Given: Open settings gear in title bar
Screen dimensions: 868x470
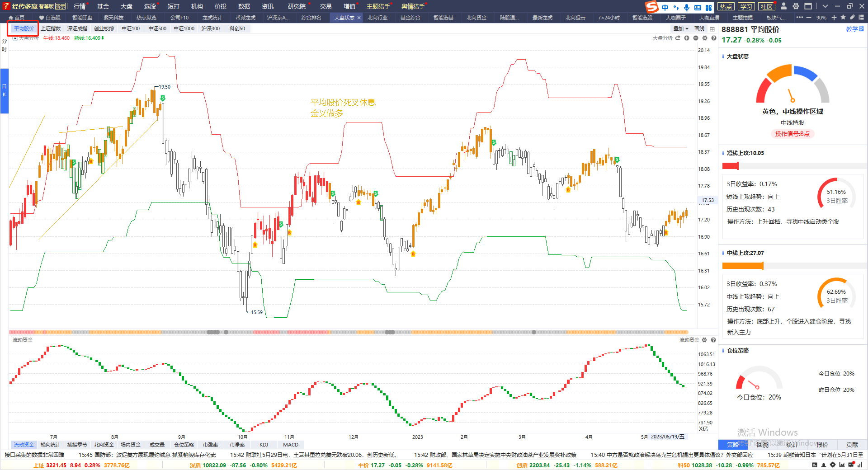Looking at the screenshot, I should pos(796,6).
